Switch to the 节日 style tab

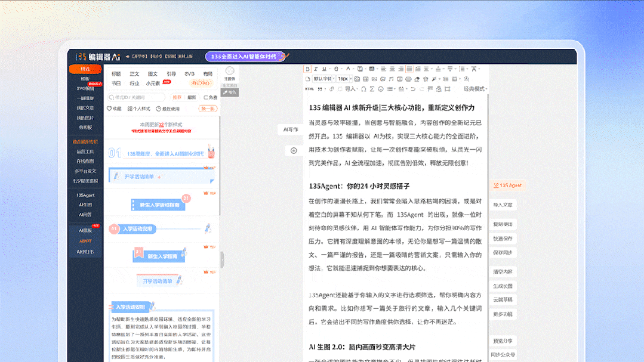coord(115,82)
